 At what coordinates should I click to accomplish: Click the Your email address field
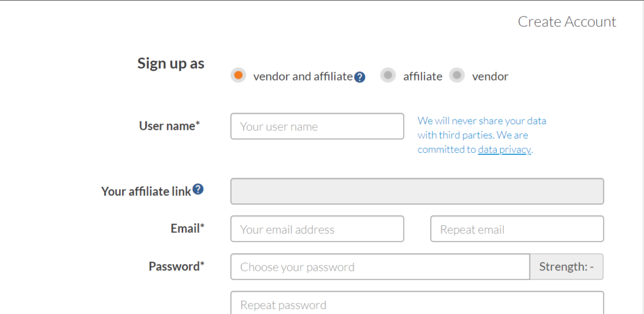[317, 229]
